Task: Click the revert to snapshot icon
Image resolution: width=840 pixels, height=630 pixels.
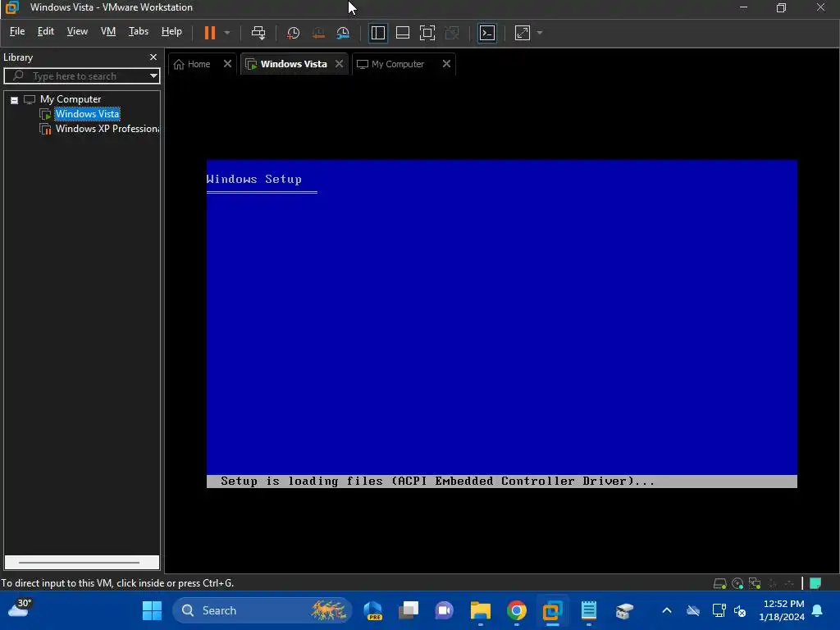Action: tap(318, 33)
